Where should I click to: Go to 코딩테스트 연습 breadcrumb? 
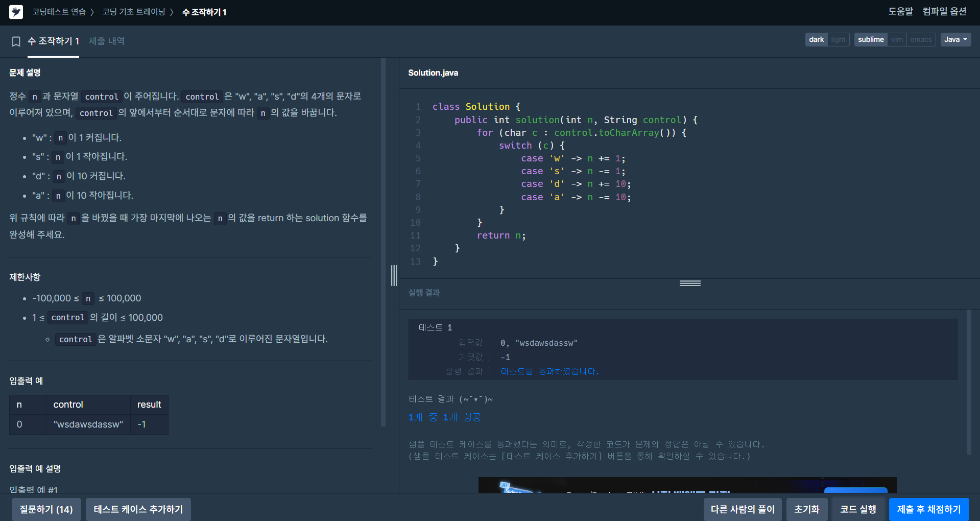[59, 12]
